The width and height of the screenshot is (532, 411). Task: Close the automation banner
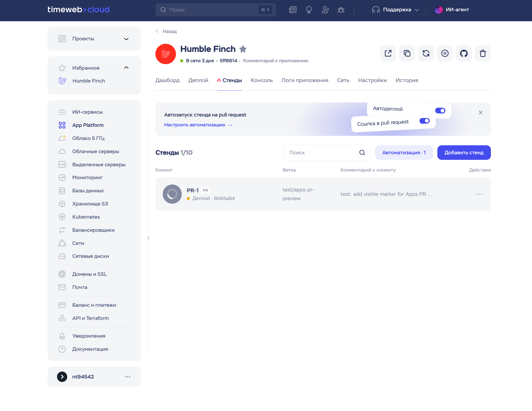[x=480, y=112]
